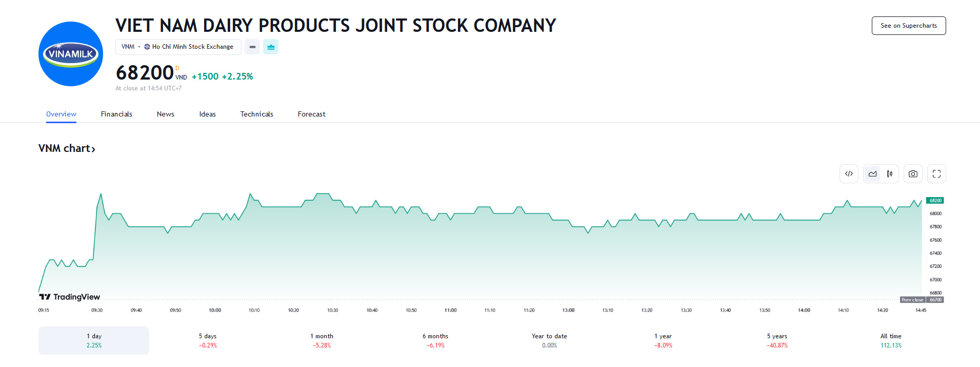This screenshot has height=367, width=980.
Task: Click the market closed status icon
Action: point(252,47)
